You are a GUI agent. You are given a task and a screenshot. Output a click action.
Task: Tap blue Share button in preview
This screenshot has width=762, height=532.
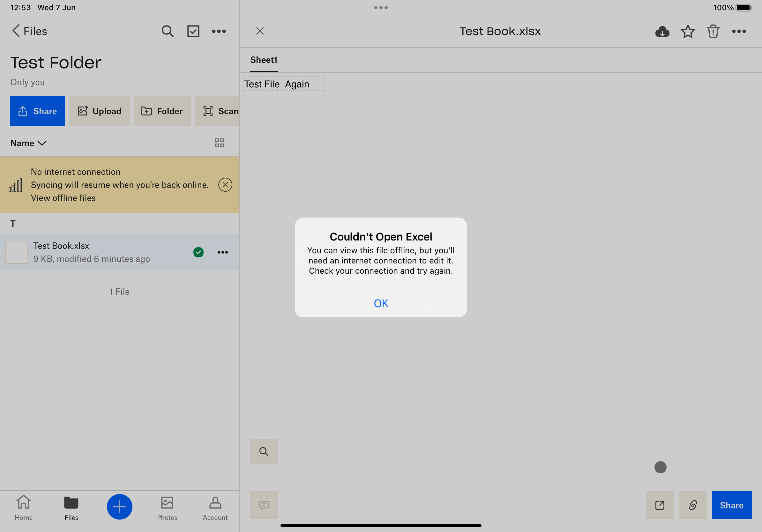point(732,506)
